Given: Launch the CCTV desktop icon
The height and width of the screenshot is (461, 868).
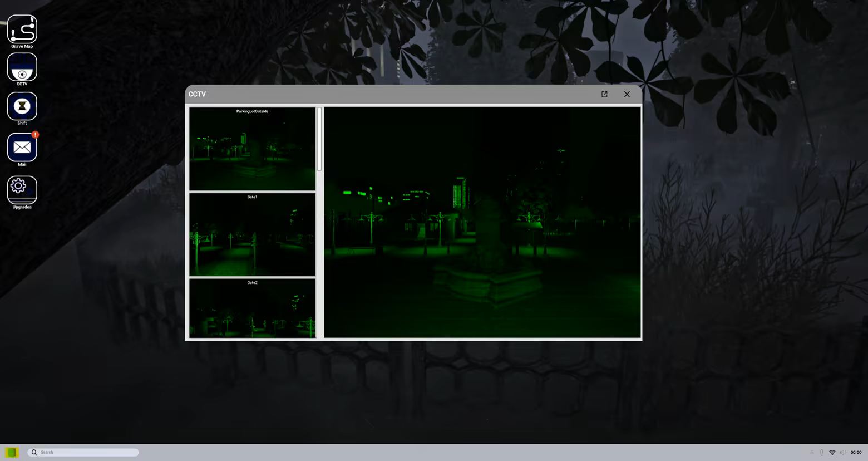Looking at the screenshot, I should pos(22,67).
